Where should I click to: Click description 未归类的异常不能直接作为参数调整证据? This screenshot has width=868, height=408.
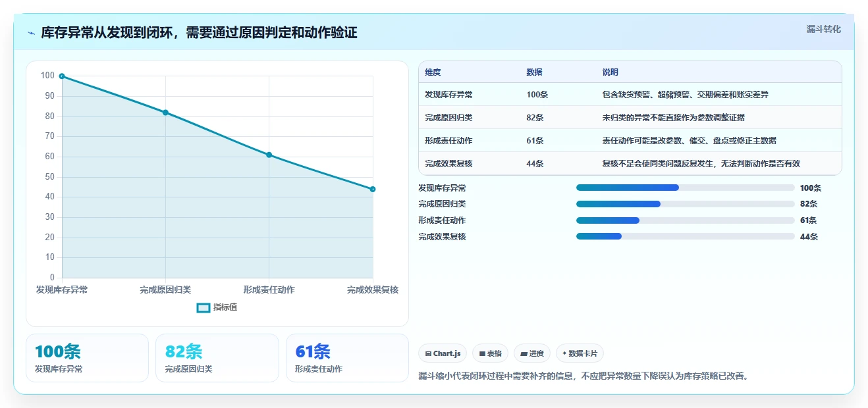pos(674,118)
